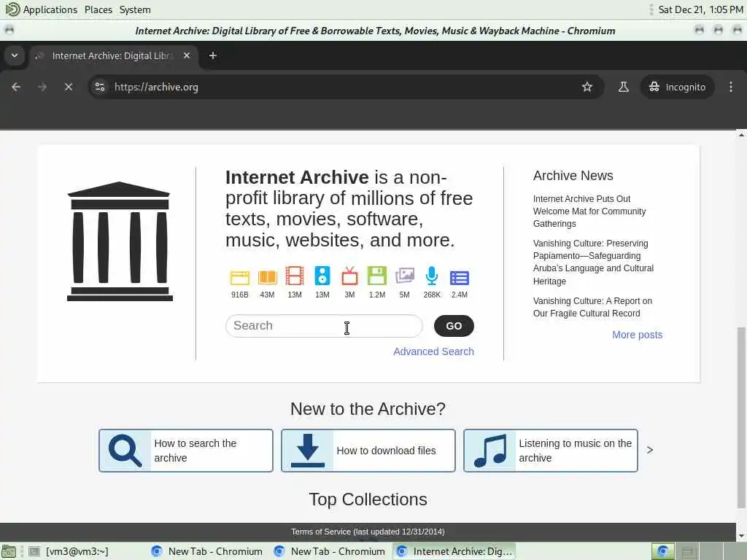This screenshot has height=560, width=747.
Task: Bookmark this page with the star icon
Action: click(587, 87)
